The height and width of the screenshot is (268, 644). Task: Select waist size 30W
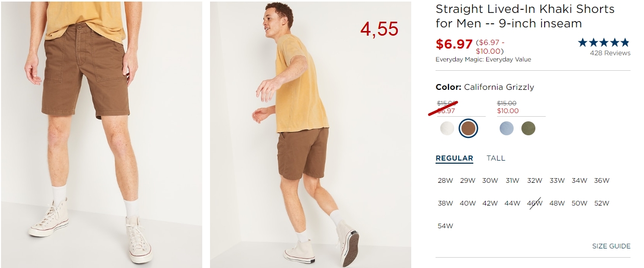coord(490,181)
